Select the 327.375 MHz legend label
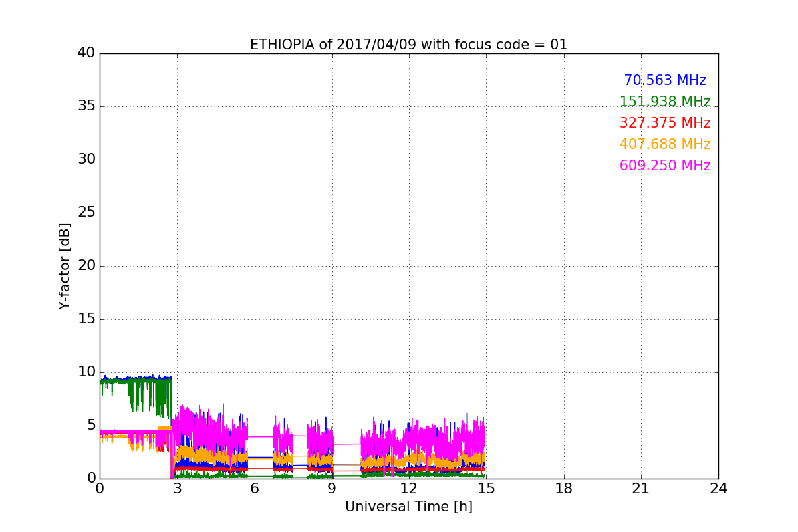 click(665, 123)
